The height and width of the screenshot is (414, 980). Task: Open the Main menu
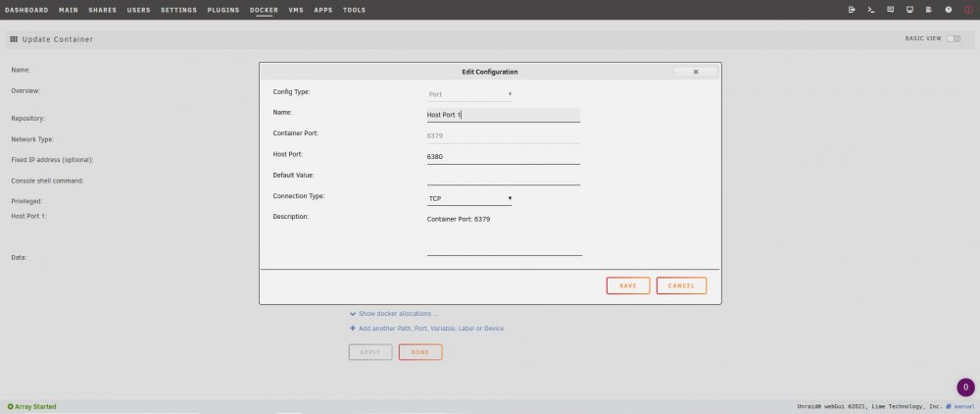tap(69, 10)
